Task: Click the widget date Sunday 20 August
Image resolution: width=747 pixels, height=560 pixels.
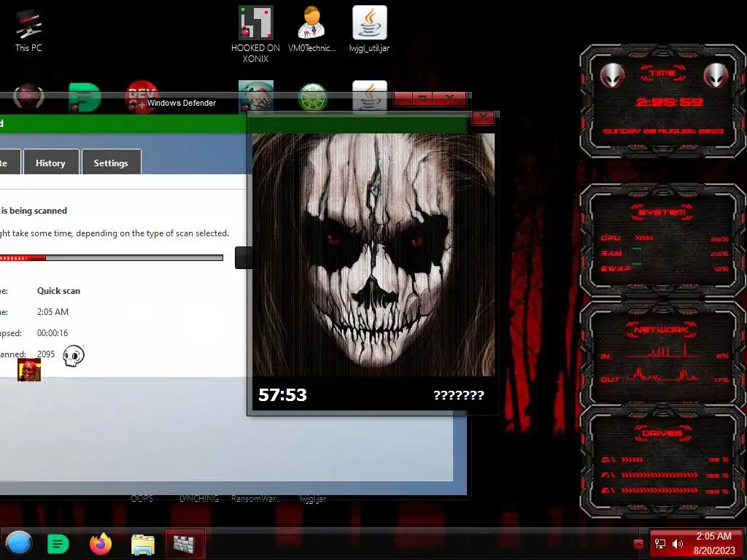Action: [662, 131]
